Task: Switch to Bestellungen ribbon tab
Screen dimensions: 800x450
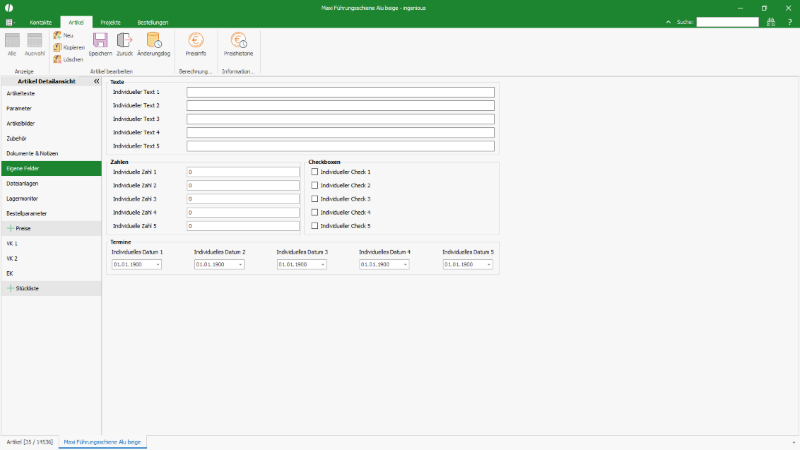Action: (x=153, y=22)
